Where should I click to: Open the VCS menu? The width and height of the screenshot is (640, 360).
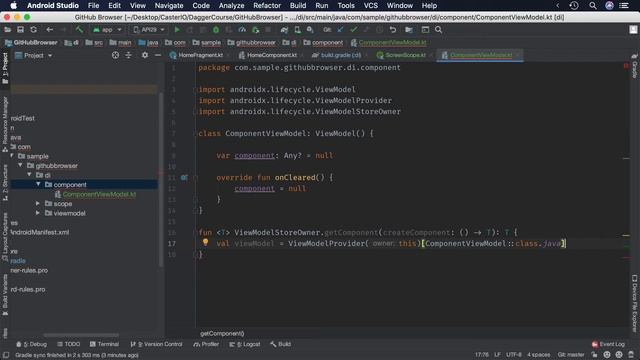point(371,6)
